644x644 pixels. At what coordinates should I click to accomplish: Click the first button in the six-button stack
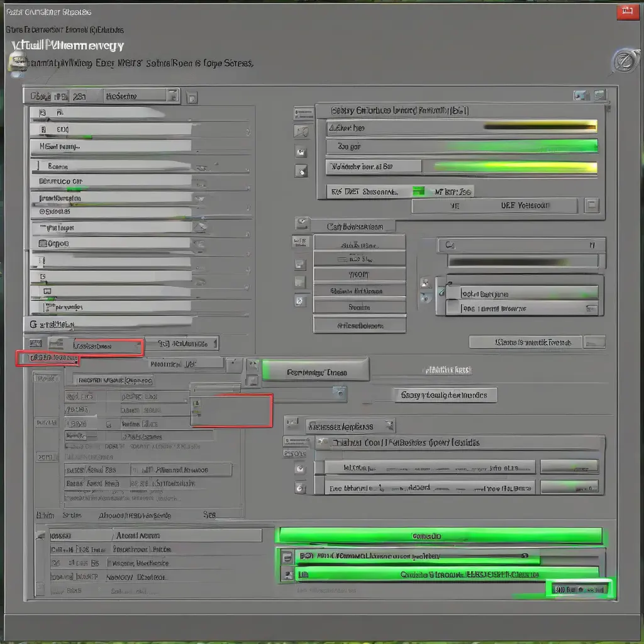(359, 244)
